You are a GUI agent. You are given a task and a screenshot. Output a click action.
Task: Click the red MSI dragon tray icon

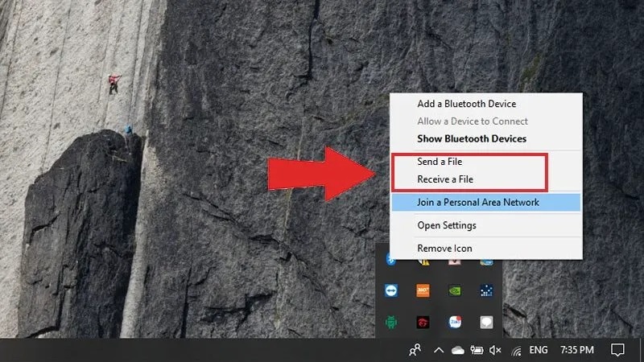423,323
